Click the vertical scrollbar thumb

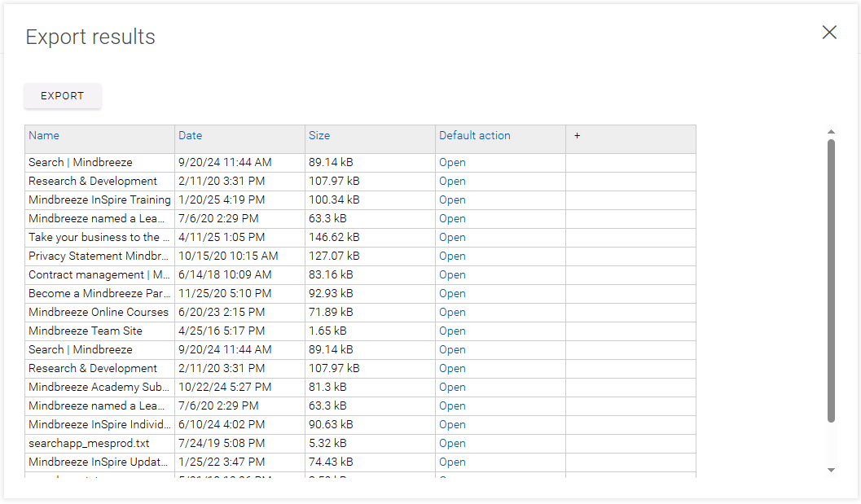pos(831,281)
